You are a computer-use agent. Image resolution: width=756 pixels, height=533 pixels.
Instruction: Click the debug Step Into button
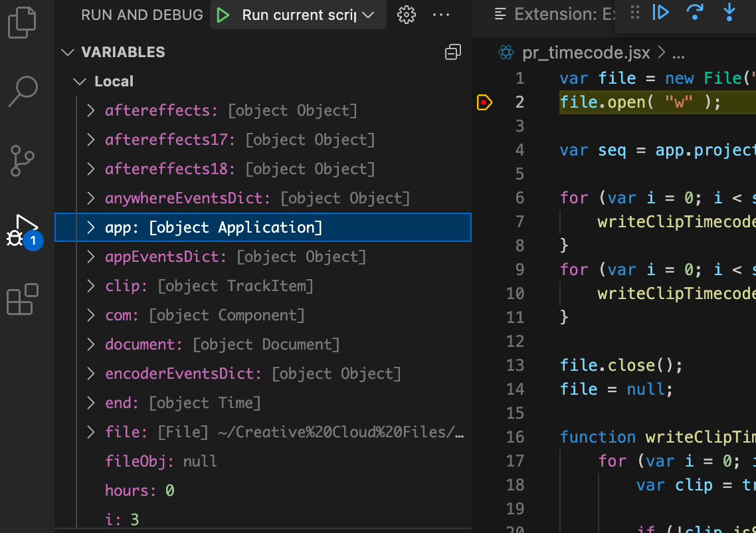tap(729, 12)
